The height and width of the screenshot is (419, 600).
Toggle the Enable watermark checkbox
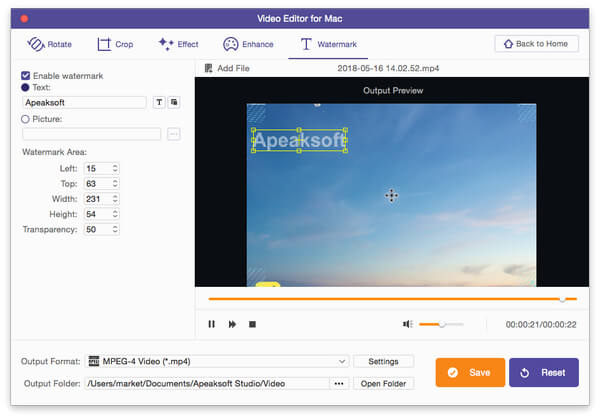pyautogui.click(x=25, y=76)
